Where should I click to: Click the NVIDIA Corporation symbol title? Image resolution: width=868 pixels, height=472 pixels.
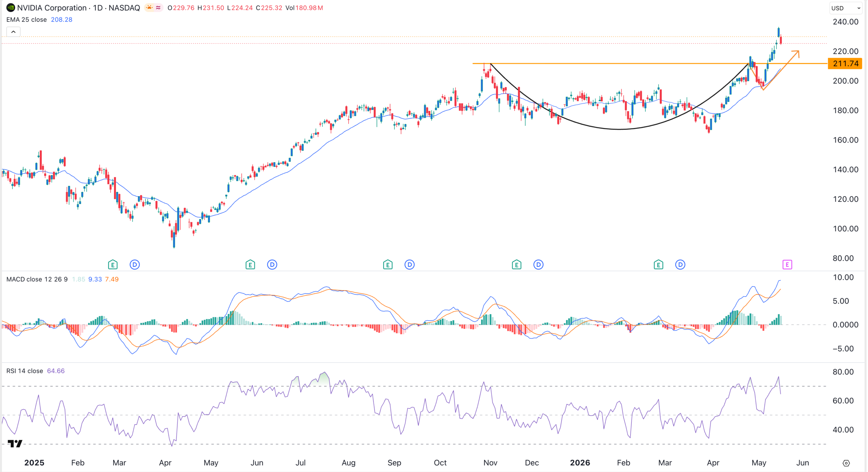pyautogui.click(x=52, y=8)
